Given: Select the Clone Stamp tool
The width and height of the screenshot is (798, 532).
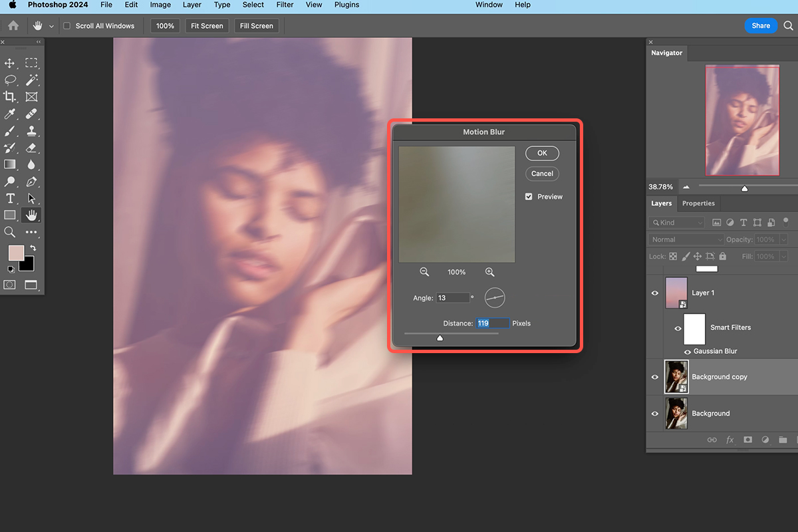Looking at the screenshot, I should point(31,131).
